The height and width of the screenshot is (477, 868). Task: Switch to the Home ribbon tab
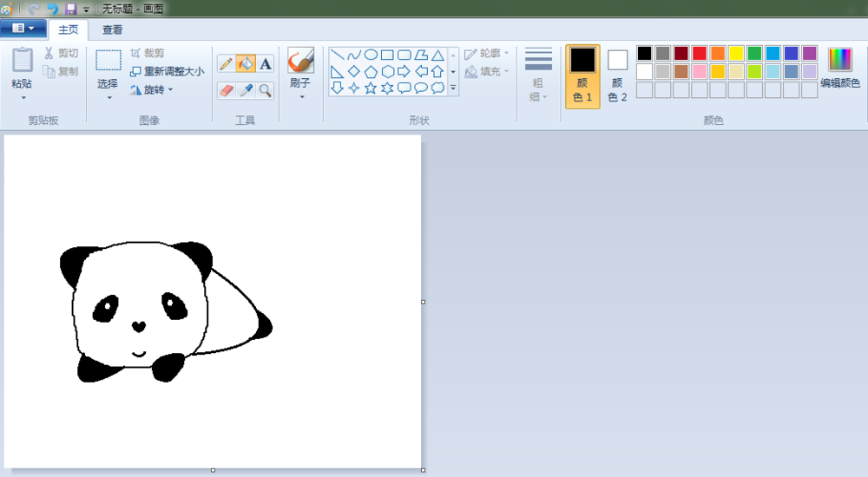coord(68,29)
